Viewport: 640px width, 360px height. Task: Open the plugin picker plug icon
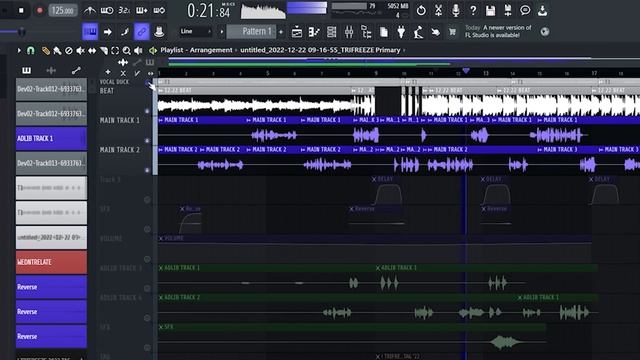[401, 31]
